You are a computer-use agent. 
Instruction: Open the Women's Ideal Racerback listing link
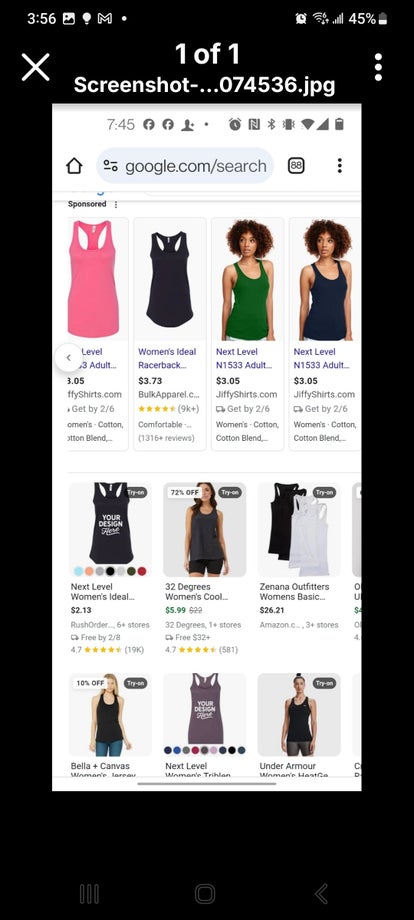pyautogui.click(x=167, y=358)
